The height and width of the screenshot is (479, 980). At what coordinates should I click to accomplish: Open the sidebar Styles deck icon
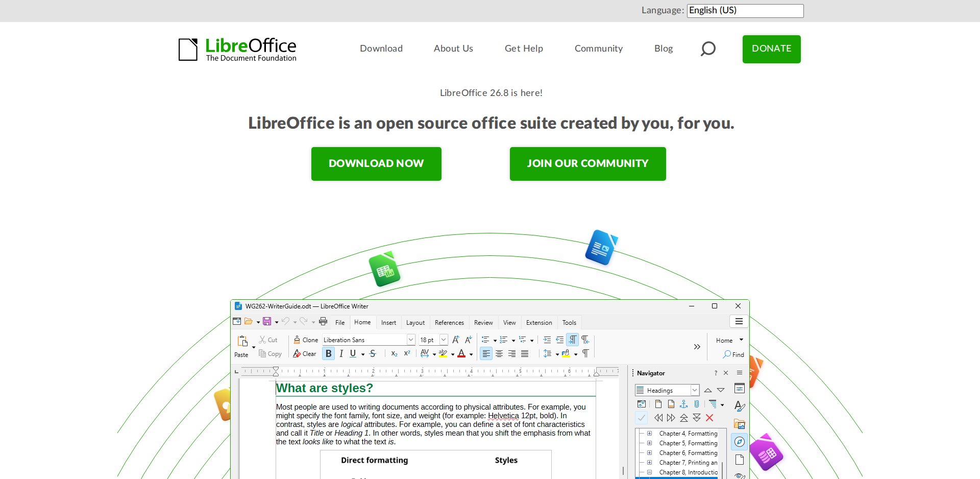click(x=740, y=406)
